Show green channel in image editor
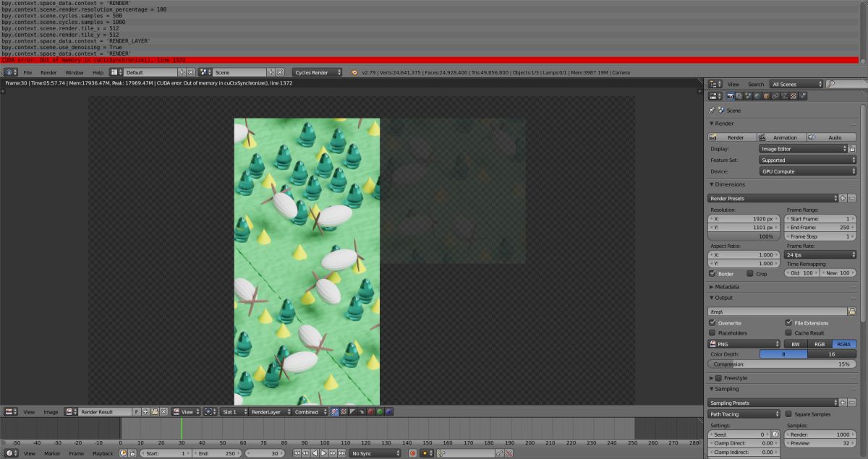 pyautogui.click(x=380, y=412)
